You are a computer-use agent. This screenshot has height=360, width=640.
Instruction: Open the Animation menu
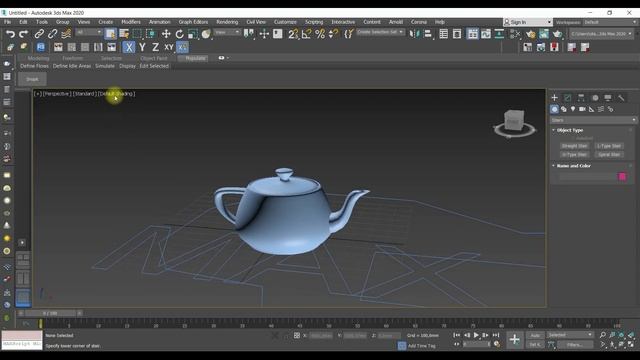coord(160,22)
